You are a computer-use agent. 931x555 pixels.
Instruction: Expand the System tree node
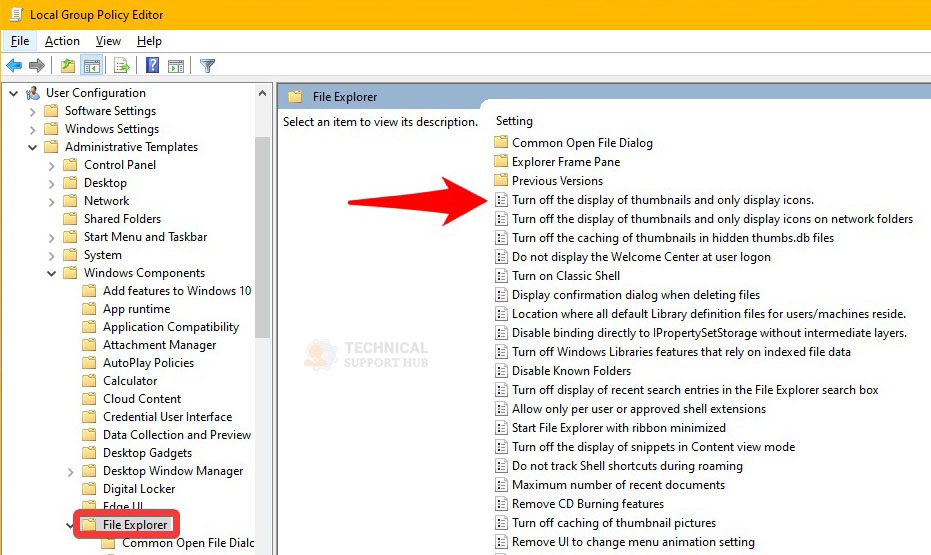(x=52, y=255)
